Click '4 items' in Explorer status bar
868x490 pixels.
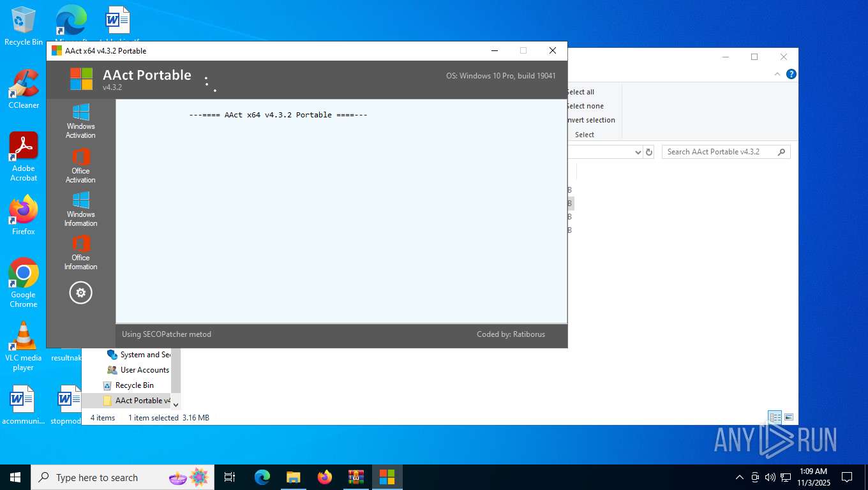(103, 418)
